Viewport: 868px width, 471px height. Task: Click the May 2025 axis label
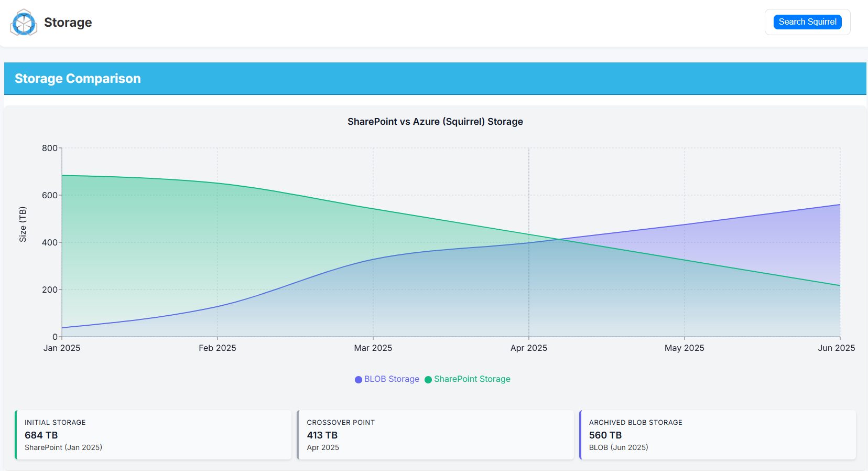click(684, 348)
